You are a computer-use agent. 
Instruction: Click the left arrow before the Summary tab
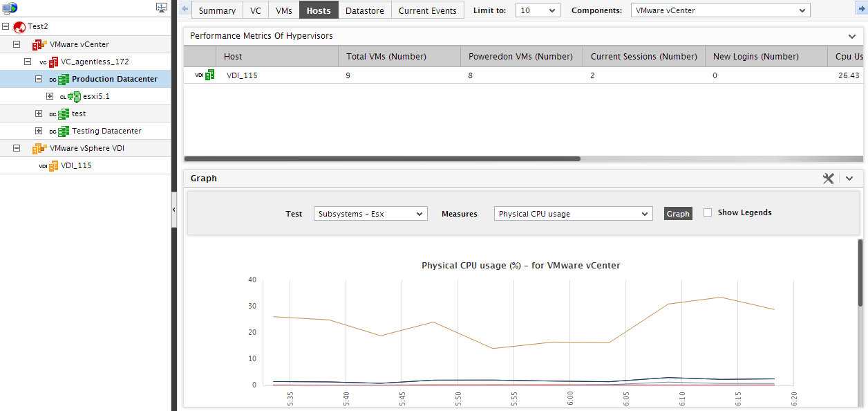tap(185, 9)
